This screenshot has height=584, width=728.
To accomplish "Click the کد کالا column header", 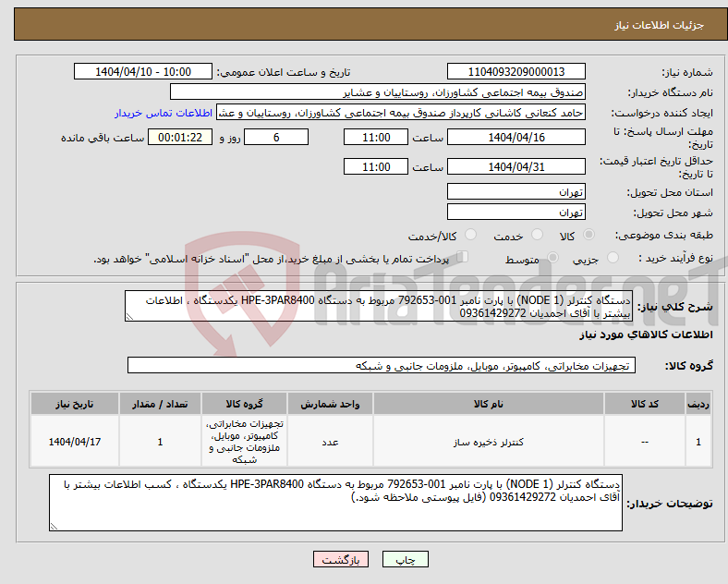I will click(645, 404).
